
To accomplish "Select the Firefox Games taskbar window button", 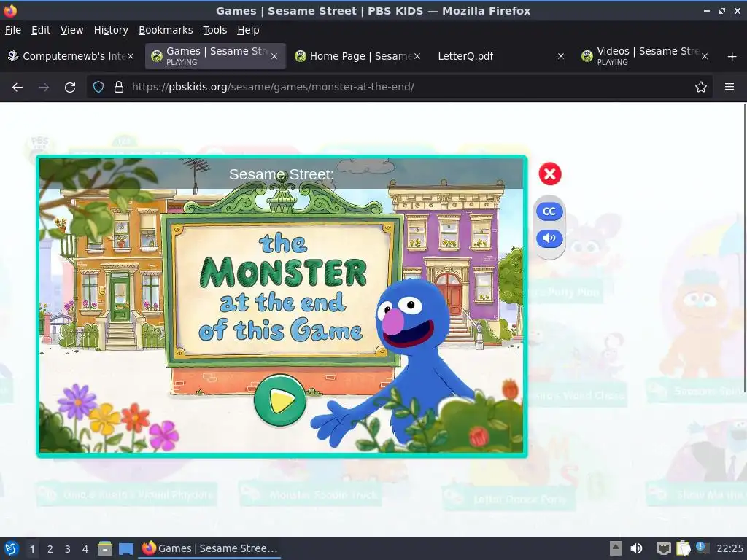I will click(209, 548).
